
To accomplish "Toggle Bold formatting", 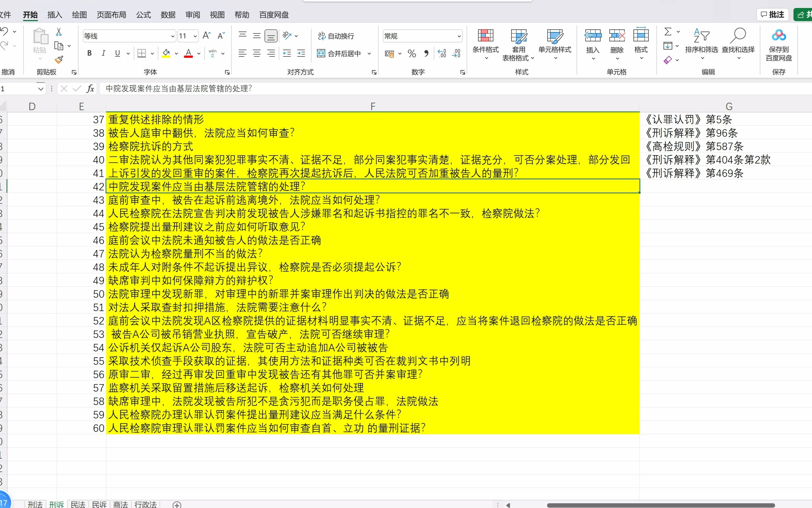I will tap(89, 53).
